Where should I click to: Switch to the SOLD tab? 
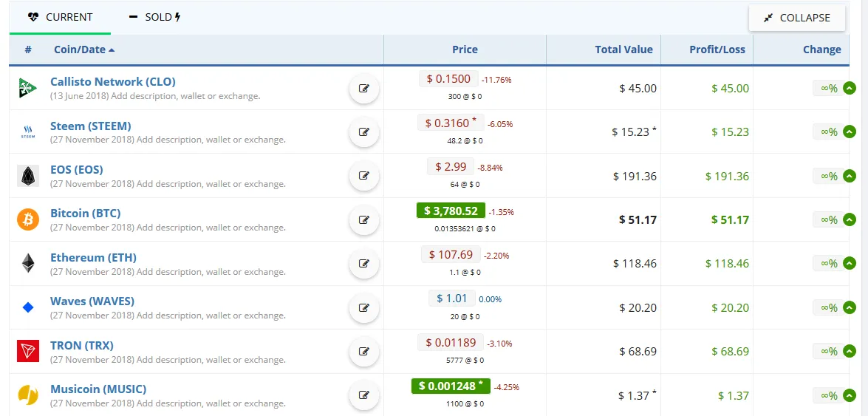(x=154, y=17)
